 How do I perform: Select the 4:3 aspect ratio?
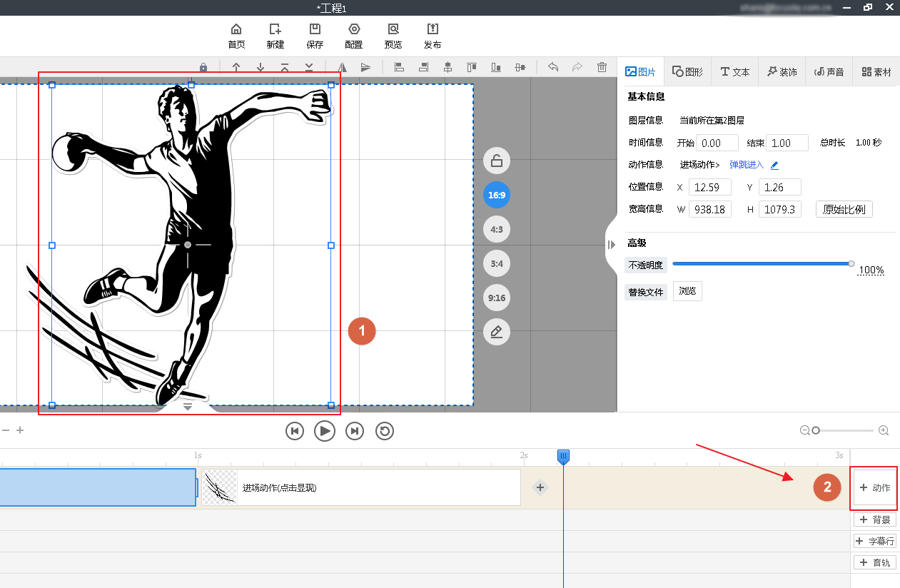[497, 229]
